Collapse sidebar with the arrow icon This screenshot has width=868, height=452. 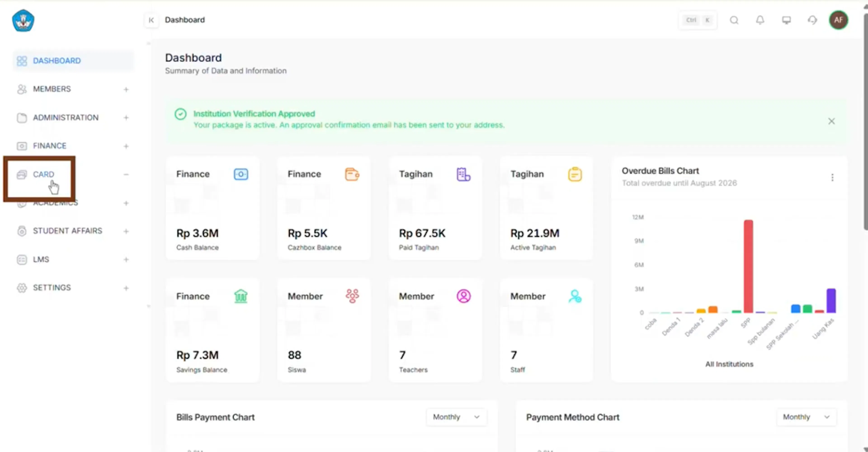click(x=151, y=20)
